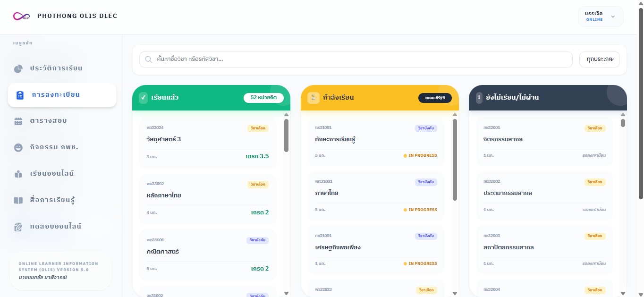Click the เกรด 3.5 grade text

point(257,156)
